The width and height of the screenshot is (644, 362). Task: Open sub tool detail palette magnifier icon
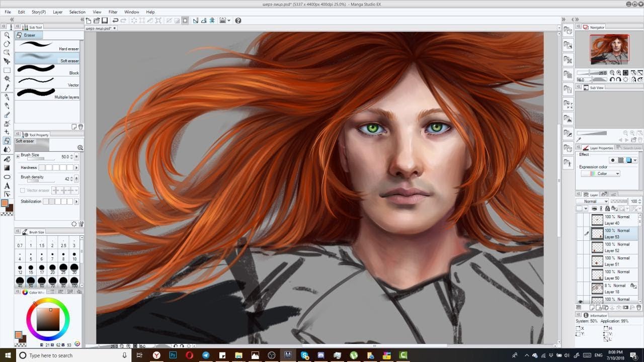click(x=80, y=147)
